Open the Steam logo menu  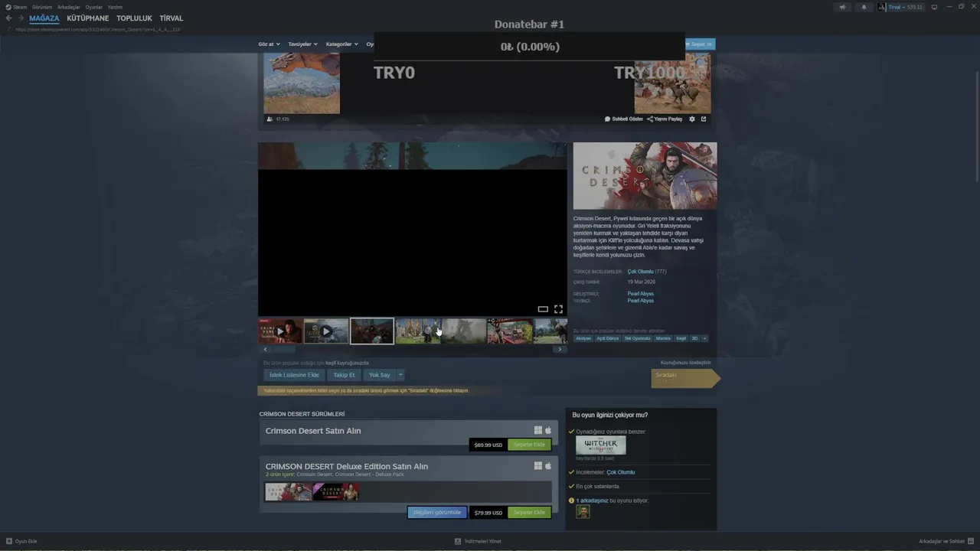coord(16,7)
